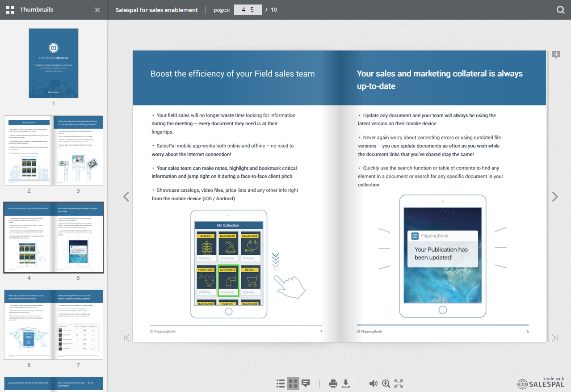Close the Thumbnails panel
Screen dimensions: 571x392
coord(97,10)
